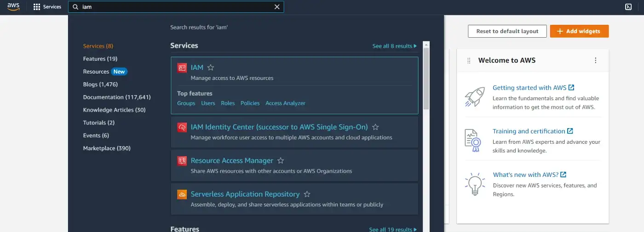Screen dimensions: 644x232
Task: Click the IAM service icon
Action: pos(182,68)
